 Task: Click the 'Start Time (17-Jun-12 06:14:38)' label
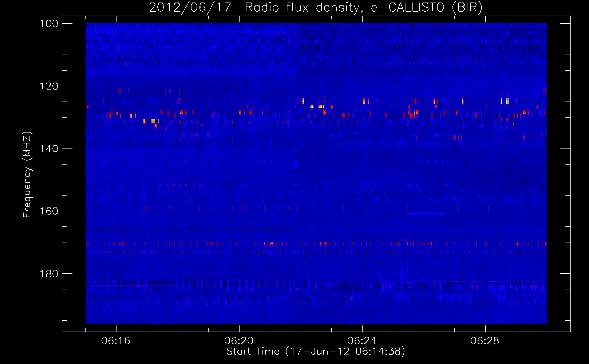(x=316, y=352)
